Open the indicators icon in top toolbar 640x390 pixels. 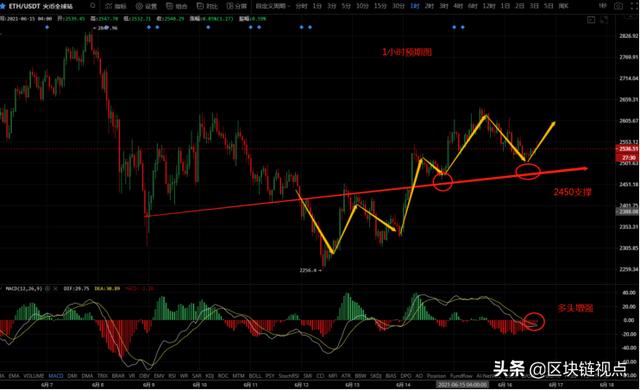[116, 6]
